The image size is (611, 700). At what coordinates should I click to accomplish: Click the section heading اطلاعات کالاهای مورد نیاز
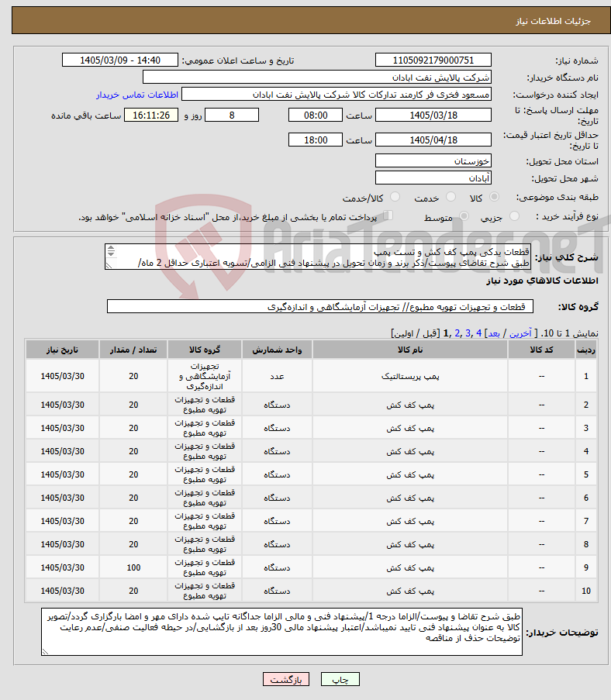(542, 281)
